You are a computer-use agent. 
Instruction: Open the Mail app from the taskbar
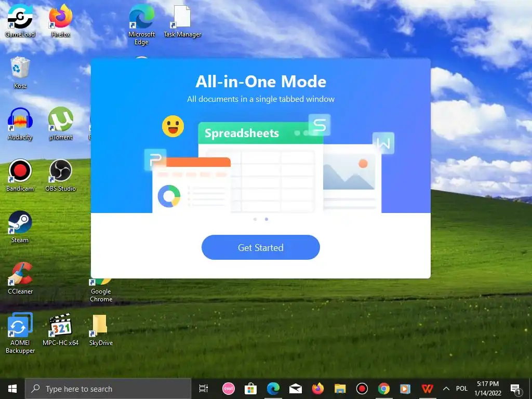pyautogui.click(x=296, y=389)
